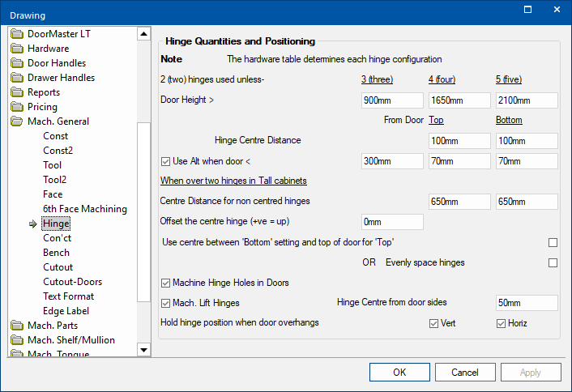Click the Hardware folder icon

pos(16,49)
